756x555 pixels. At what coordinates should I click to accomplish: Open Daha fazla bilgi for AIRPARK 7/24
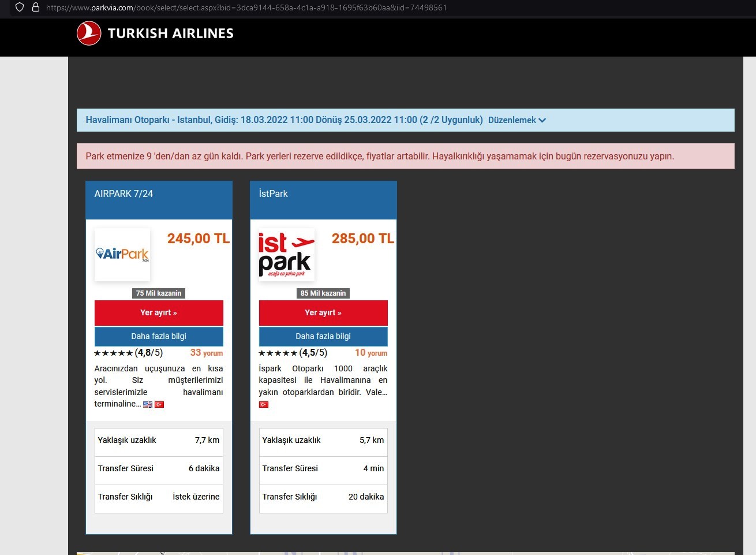159,336
